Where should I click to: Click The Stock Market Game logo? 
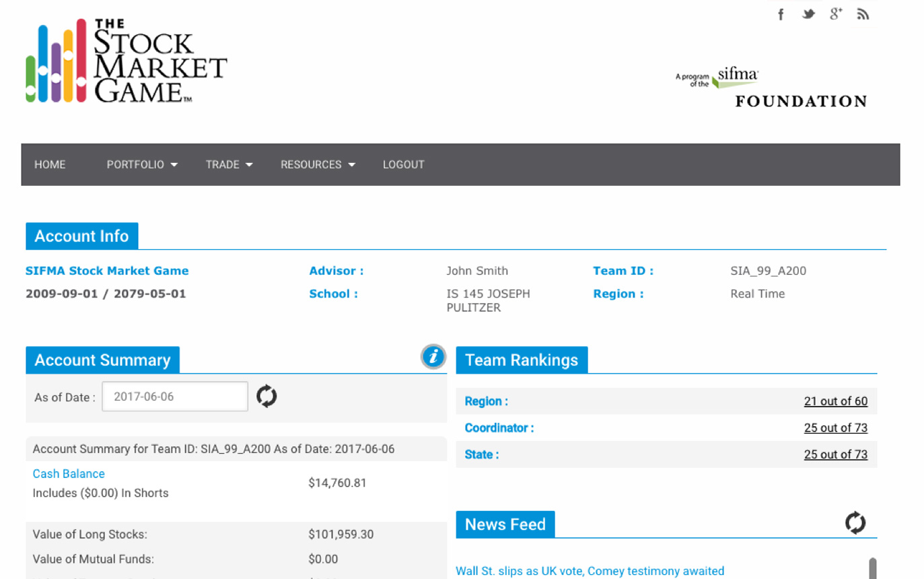click(x=127, y=61)
